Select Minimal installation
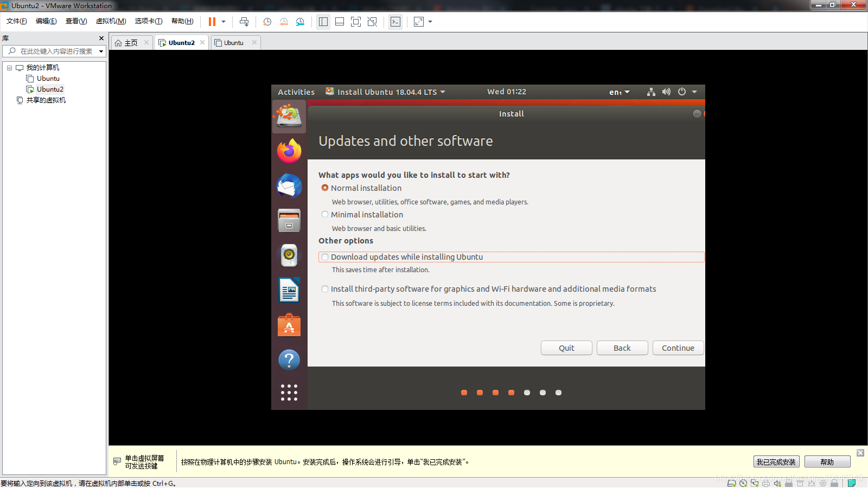This screenshot has width=868, height=488. [x=325, y=214]
